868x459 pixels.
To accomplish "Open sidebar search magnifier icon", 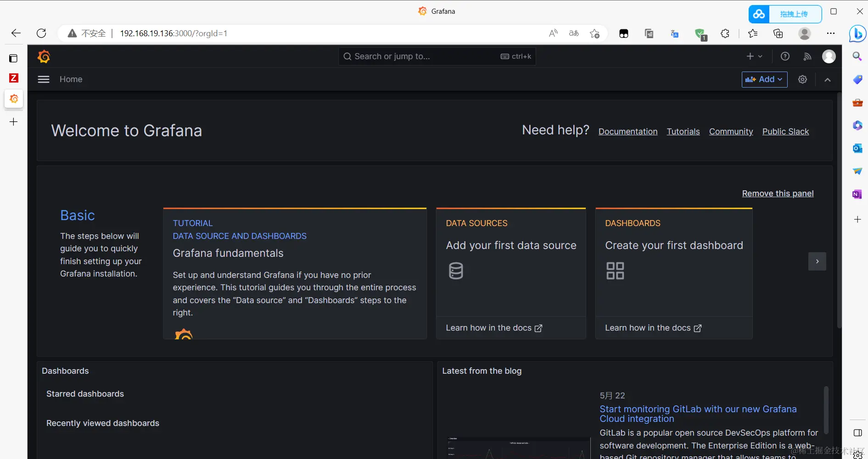I will 857,56.
